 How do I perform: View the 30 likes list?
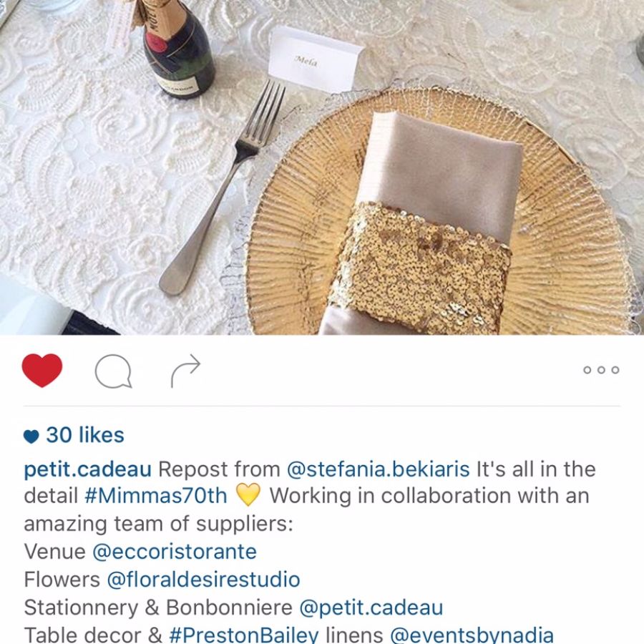click(85, 435)
